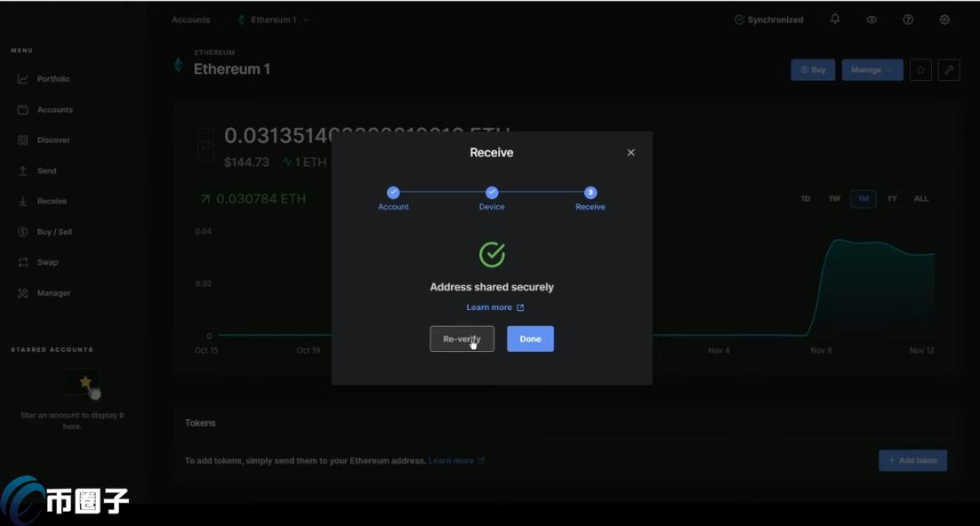Open Portfolio in the sidebar menu
Screen dimensions: 980x526
click(44, 79)
